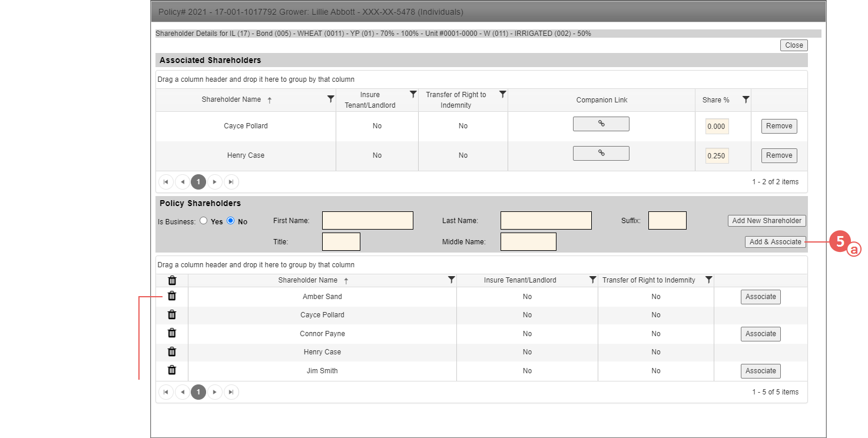Click trash icon in policy grid header
This screenshot has height=438, width=868.
(x=172, y=280)
